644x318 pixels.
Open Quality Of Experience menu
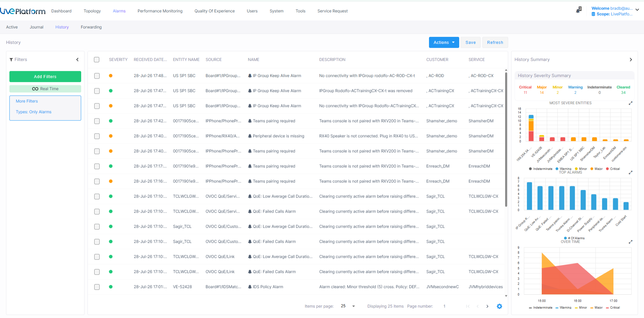pos(215,11)
